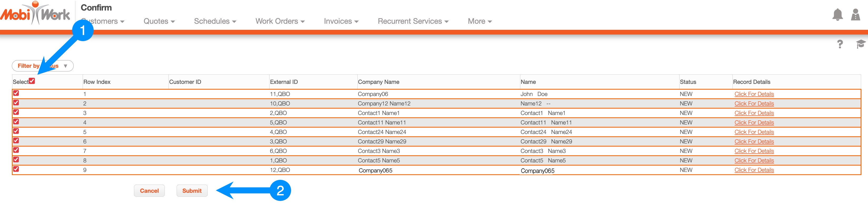
Task: Open the Schedules menu
Action: pyautogui.click(x=215, y=21)
